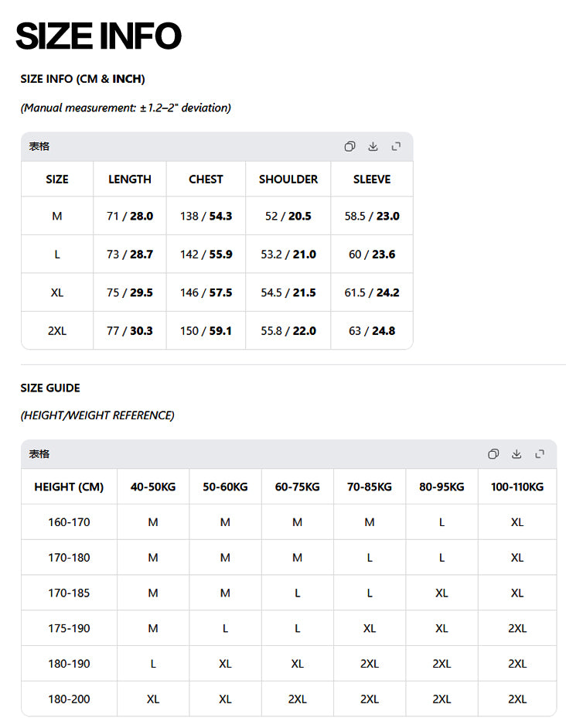Click the 160-170 height row label

pos(69,522)
